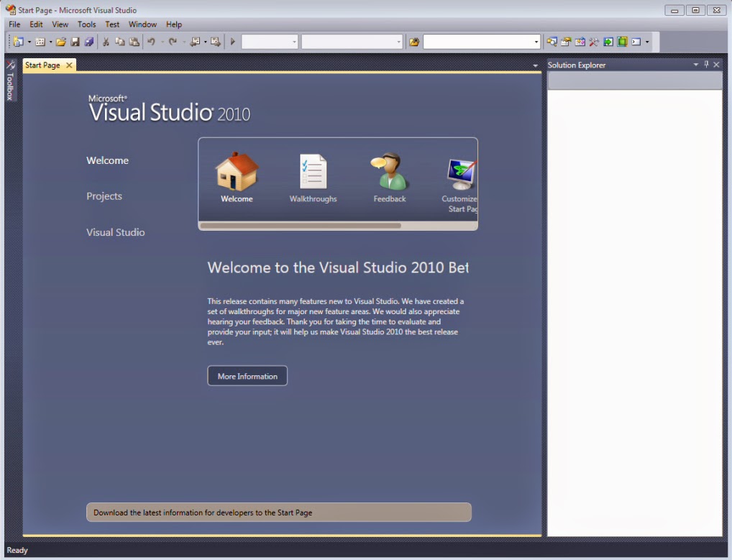Toggle auto-hide pin on Solution Explorer
This screenshot has width=732, height=560.
click(x=706, y=65)
